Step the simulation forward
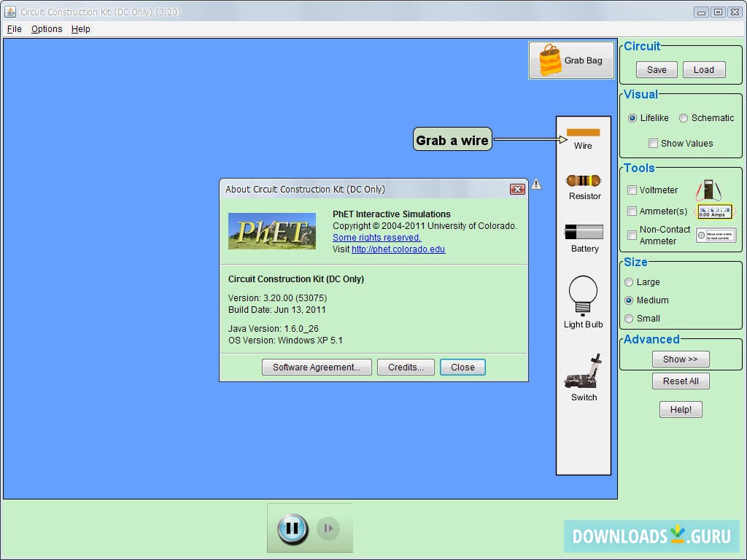This screenshot has width=747, height=560. click(328, 528)
